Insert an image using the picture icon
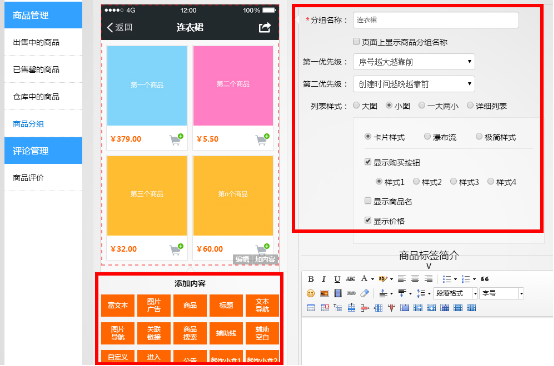 point(324,293)
